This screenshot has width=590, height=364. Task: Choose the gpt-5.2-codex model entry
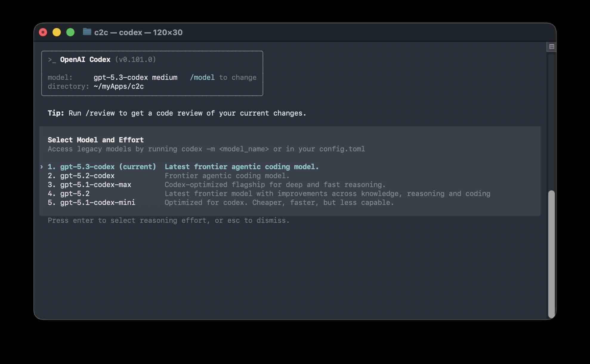81,176
